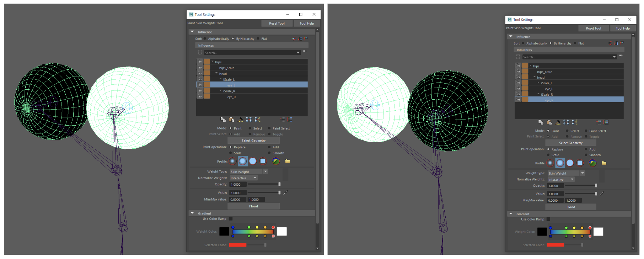
Task: Click the Opacity slider in left Tool Settings
Action: [264, 184]
